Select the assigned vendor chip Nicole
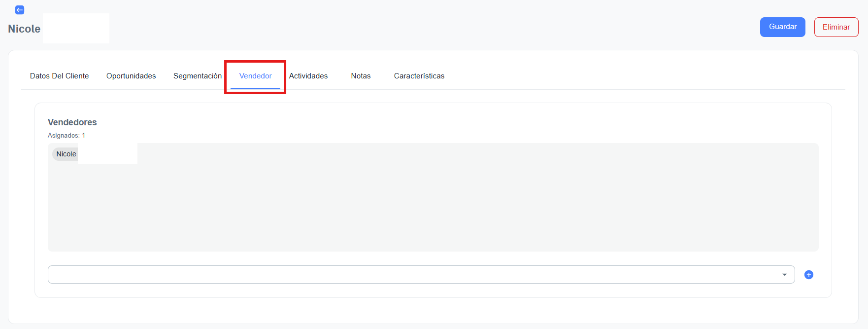868x329 pixels. tap(66, 154)
